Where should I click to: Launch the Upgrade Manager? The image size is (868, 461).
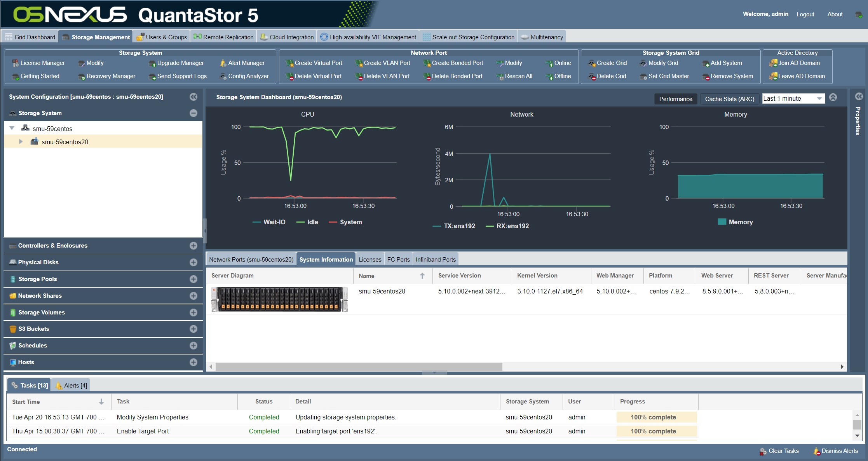coord(180,63)
